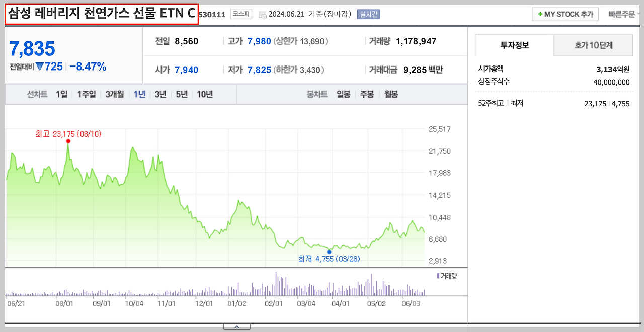The height and width of the screenshot is (332, 644).
Task: Click the blue 최저 4,755 marker dot
Action: [x=330, y=252]
